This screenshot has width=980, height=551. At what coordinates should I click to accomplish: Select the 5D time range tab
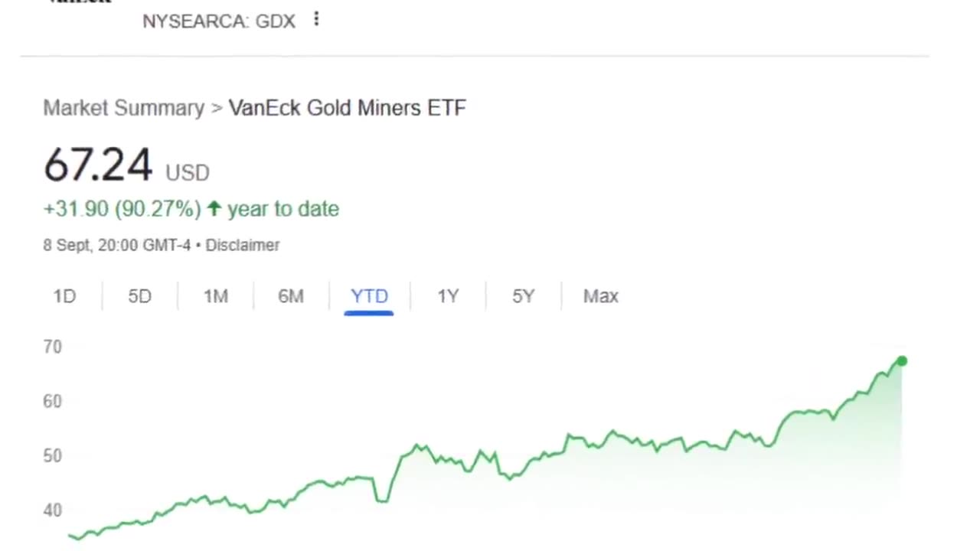tap(139, 296)
